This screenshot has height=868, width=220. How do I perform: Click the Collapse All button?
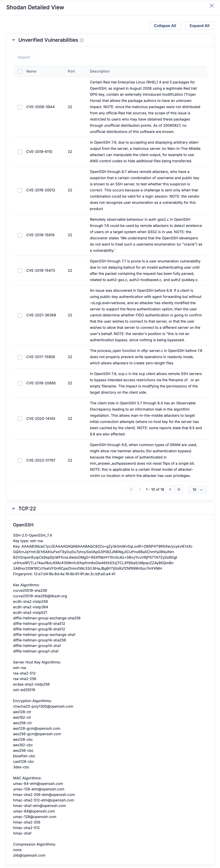(165, 25)
